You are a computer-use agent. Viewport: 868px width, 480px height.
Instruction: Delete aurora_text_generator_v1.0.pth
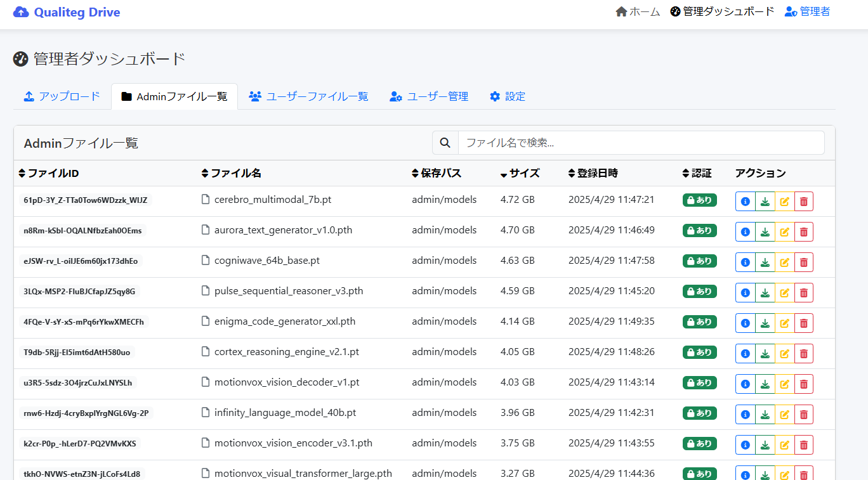(x=804, y=232)
